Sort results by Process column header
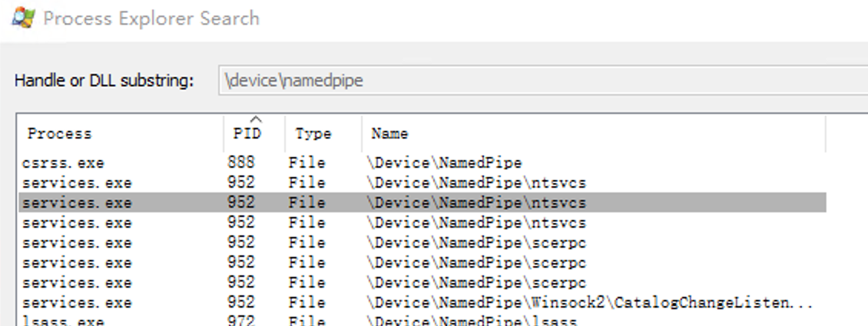The image size is (868, 326). [x=59, y=134]
